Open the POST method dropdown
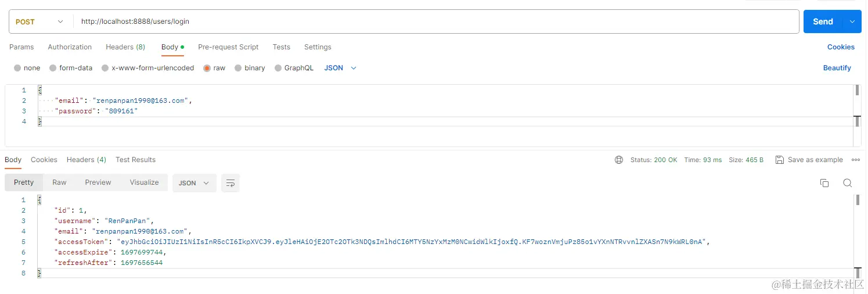 tap(39, 21)
